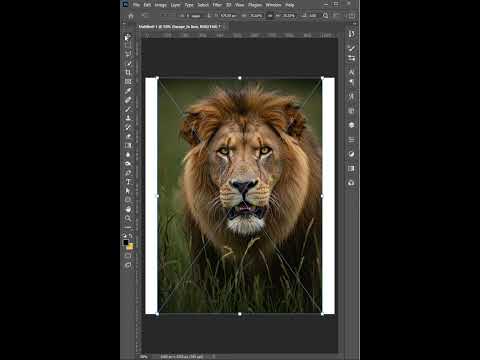Open the Character panel icon
The height and width of the screenshot is (360, 480).
(x=351, y=72)
